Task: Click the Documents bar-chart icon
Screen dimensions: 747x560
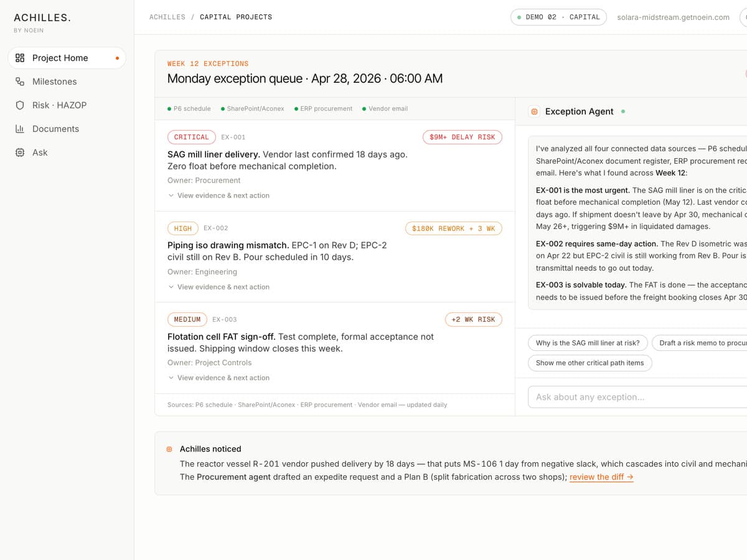Action: pos(20,129)
